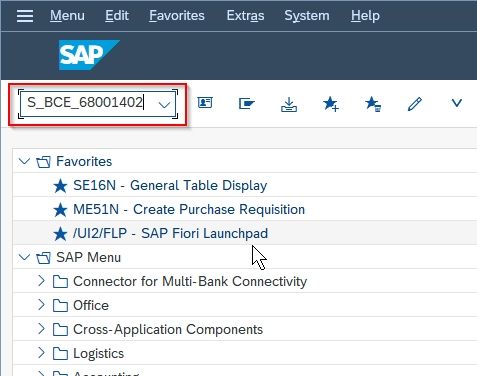Expand Cross-Application Components chevron
477x376 pixels.
pos(41,329)
